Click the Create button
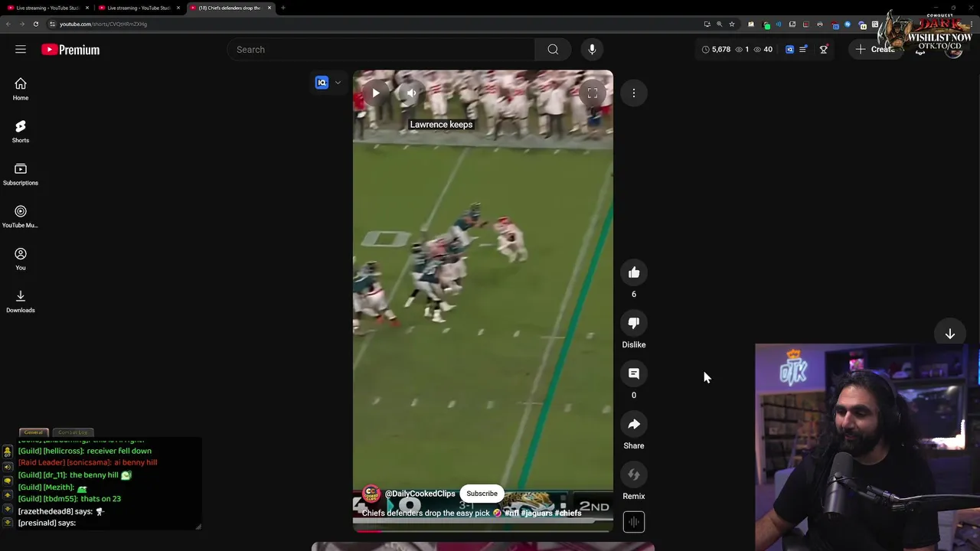The height and width of the screenshot is (551, 980). (x=875, y=49)
